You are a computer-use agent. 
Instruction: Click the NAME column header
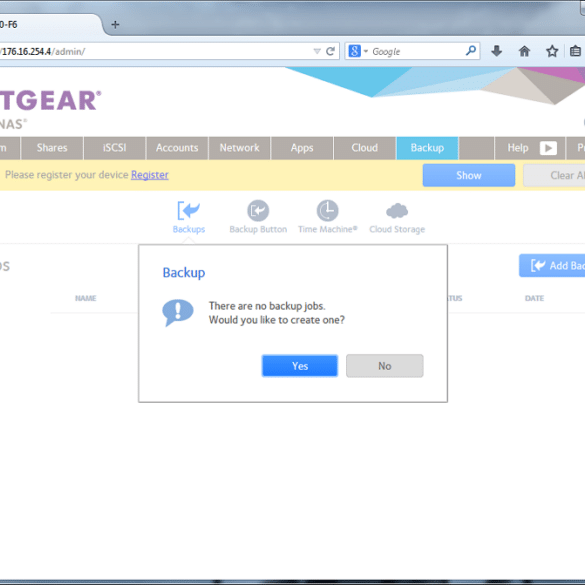(x=85, y=298)
